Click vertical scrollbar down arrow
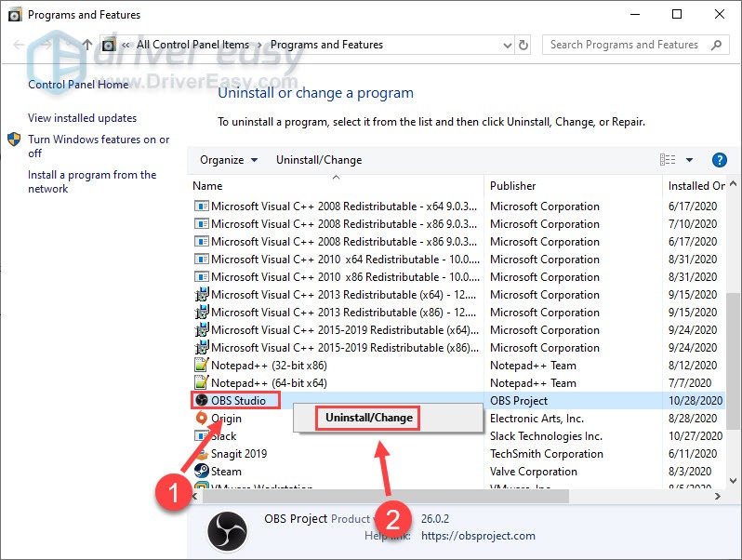This screenshot has width=742, height=560. pyautogui.click(x=733, y=481)
